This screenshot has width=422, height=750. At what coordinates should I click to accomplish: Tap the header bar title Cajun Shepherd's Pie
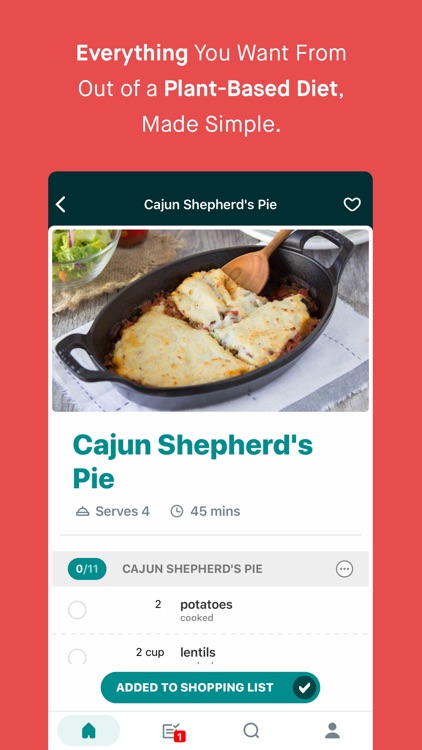point(211,205)
